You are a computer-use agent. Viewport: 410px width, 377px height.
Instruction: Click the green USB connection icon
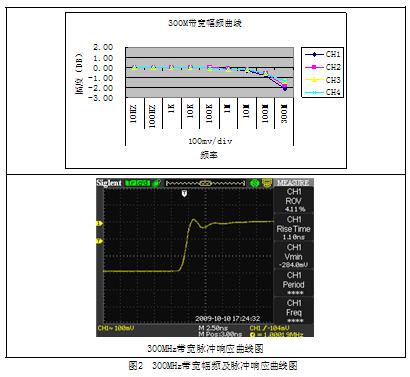coord(157,183)
